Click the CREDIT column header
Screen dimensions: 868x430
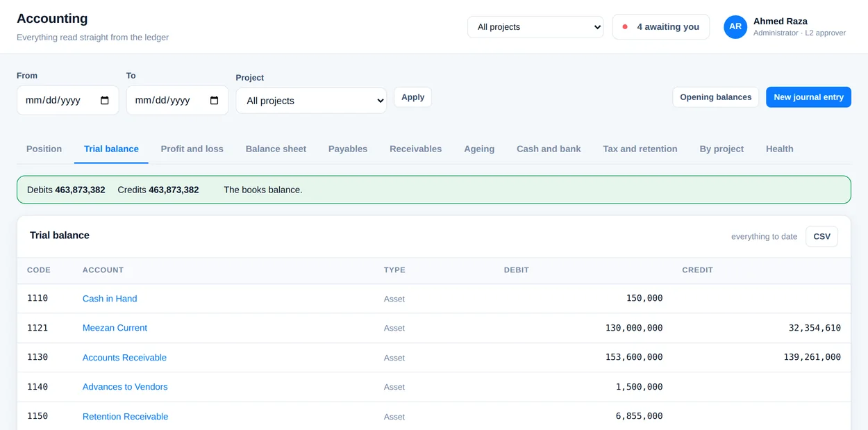tap(698, 270)
